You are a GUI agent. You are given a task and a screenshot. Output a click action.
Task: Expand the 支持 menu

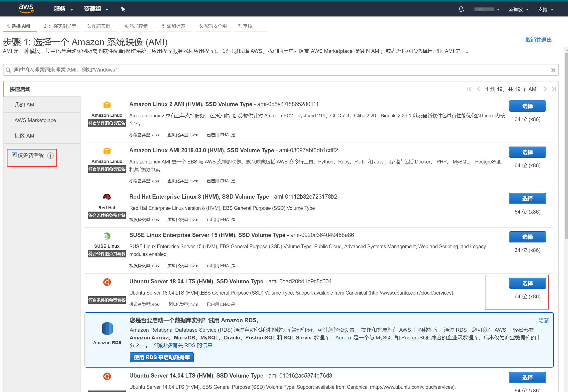[546, 9]
